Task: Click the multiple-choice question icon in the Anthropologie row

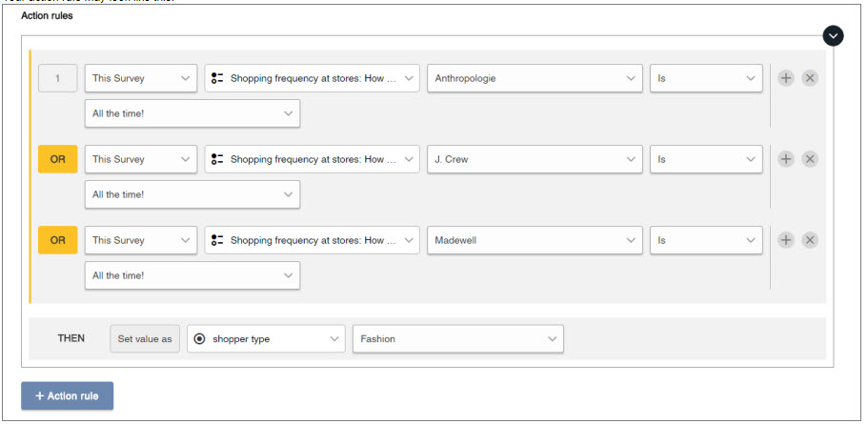Action: [x=217, y=78]
